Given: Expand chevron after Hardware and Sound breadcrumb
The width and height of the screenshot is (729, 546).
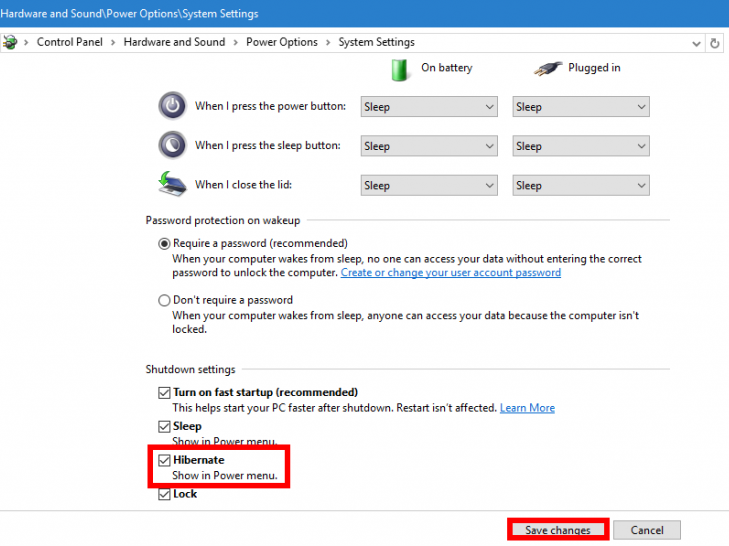Looking at the screenshot, I should coord(236,42).
